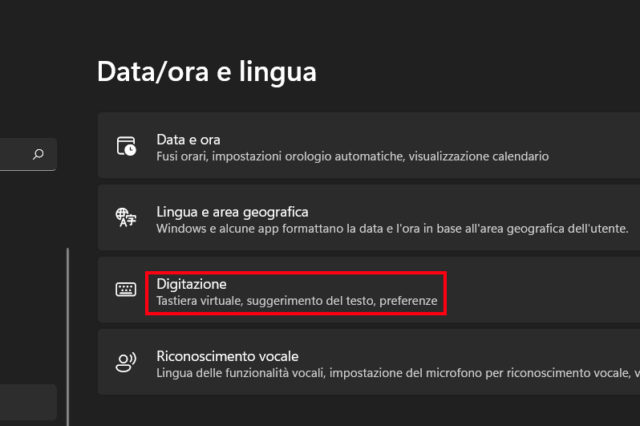Click the speech icon beside Riconoscimento vocale
The width and height of the screenshot is (640, 426).
coord(126,362)
